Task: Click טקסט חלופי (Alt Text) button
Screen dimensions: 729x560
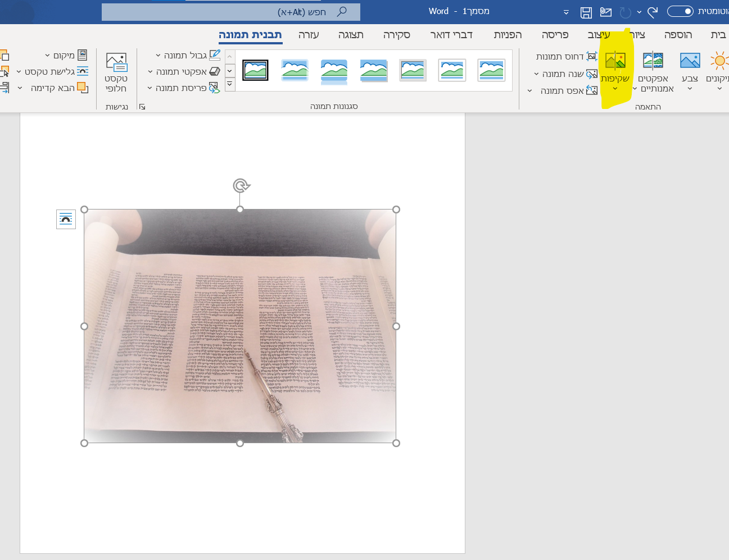Action: tap(116, 72)
